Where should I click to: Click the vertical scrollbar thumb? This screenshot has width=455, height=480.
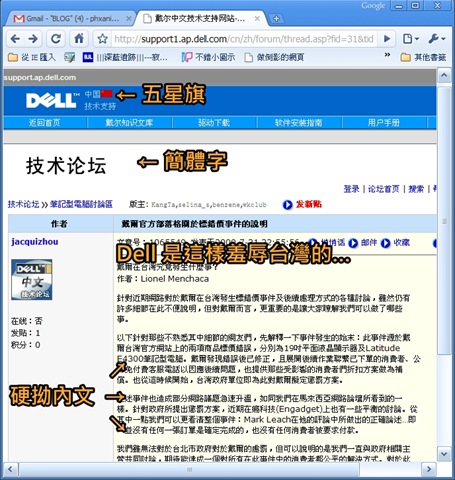point(444,221)
